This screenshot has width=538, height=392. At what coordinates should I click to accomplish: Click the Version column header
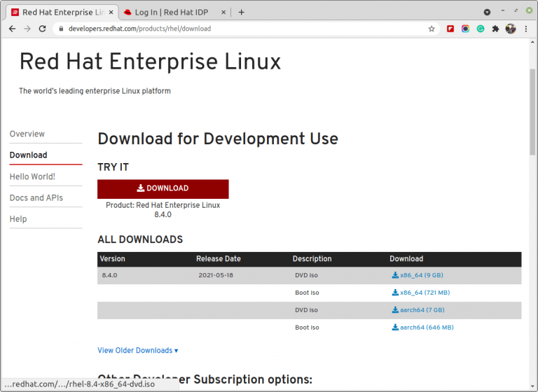[113, 258]
